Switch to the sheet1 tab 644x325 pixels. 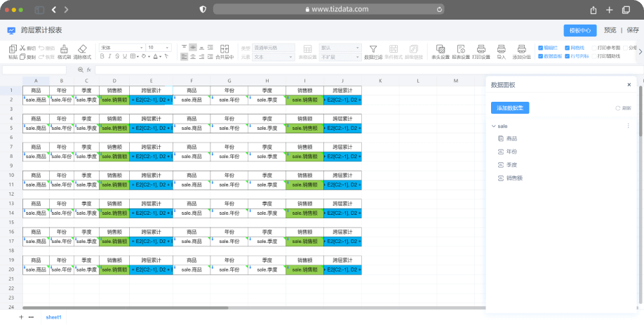coord(54,317)
